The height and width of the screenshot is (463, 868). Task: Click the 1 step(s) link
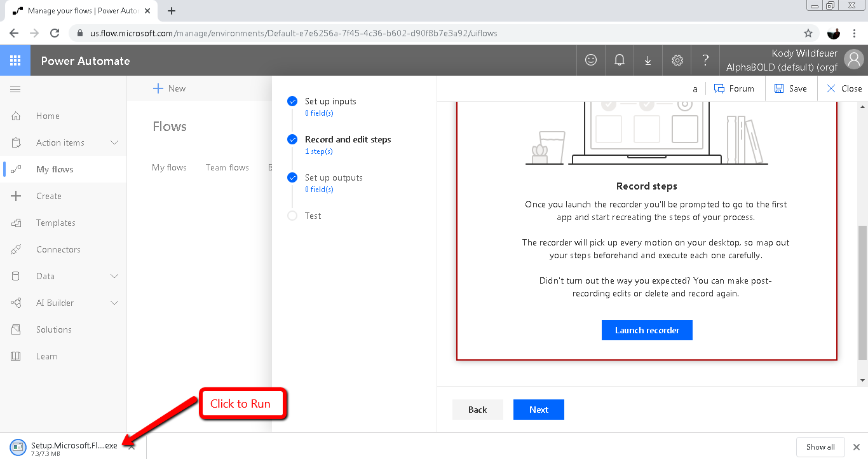click(319, 151)
